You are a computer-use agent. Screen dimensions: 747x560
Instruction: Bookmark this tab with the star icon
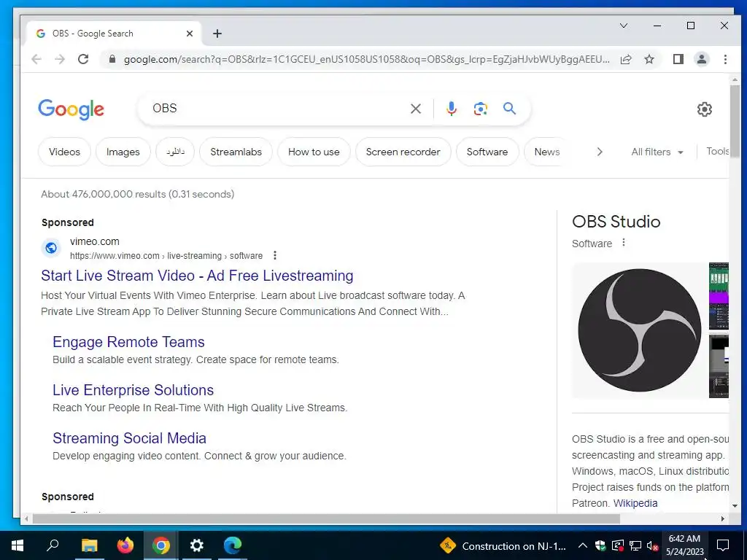(649, 59)
